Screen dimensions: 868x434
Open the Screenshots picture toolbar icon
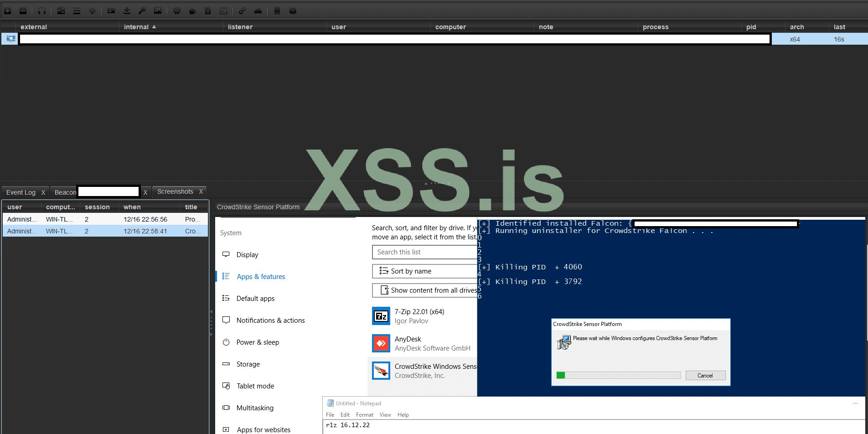(x=158, y=11)
